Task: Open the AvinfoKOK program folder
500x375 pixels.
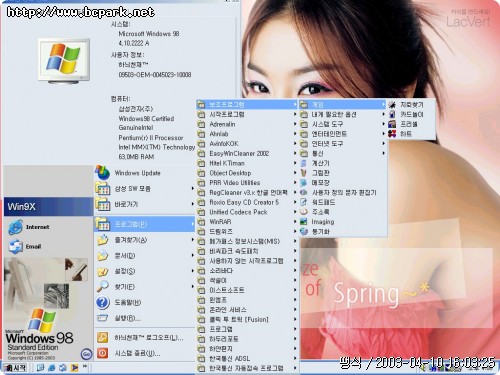Action: tap(247, 144)
